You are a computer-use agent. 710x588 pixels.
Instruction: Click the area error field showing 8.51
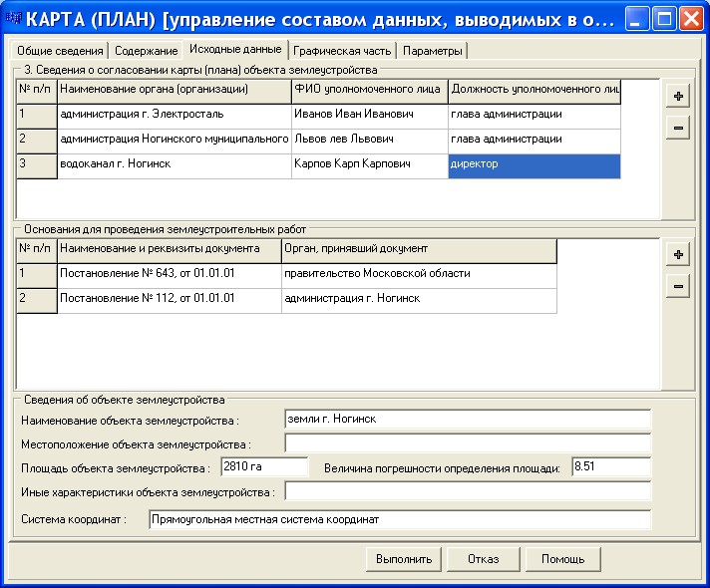point(609,466)
